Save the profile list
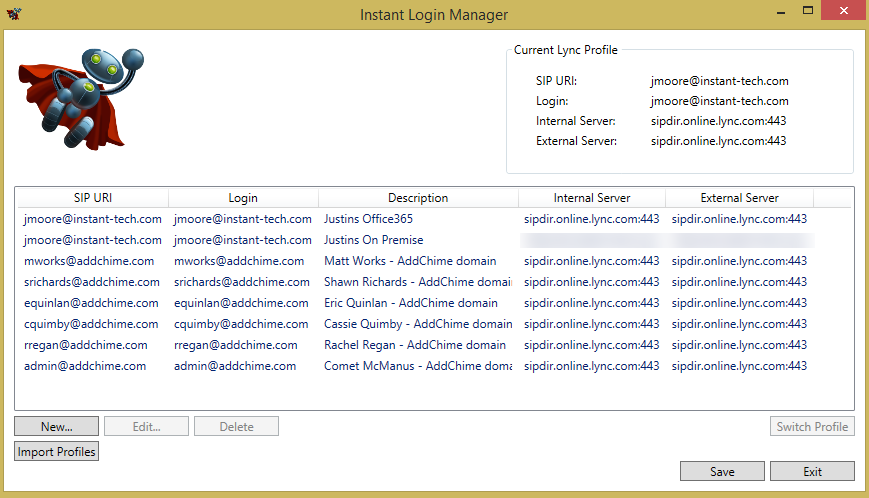The height and width of the screenshot is (498, 869). [x=722, y=471]
